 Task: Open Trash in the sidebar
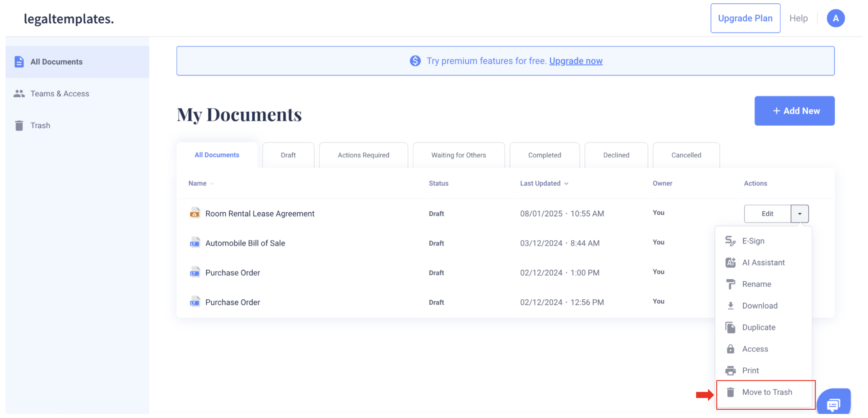click(78, 125)
